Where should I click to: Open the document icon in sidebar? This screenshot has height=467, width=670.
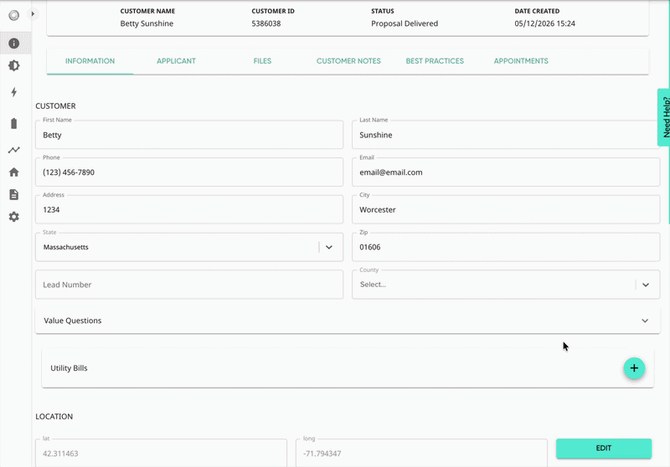(x=14, y=194)
